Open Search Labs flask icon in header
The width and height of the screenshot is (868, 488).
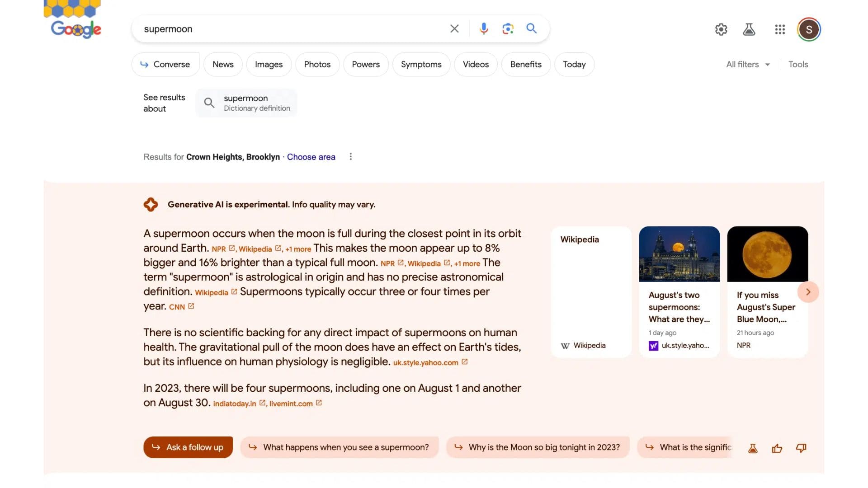[749, 30]
